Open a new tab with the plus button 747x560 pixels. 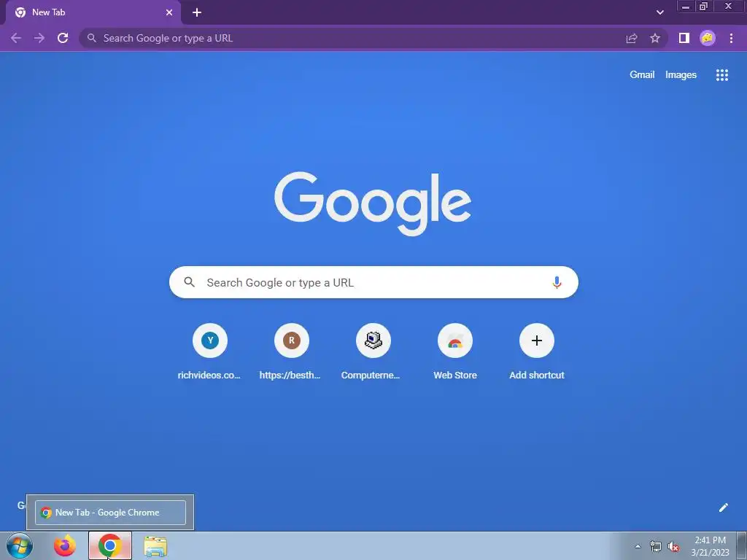(197, 12)
